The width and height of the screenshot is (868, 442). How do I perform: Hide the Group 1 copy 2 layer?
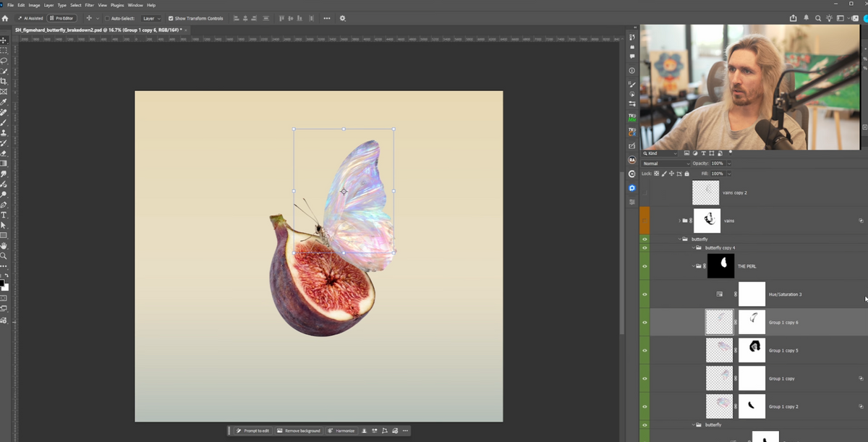click(x=644, y=407)
